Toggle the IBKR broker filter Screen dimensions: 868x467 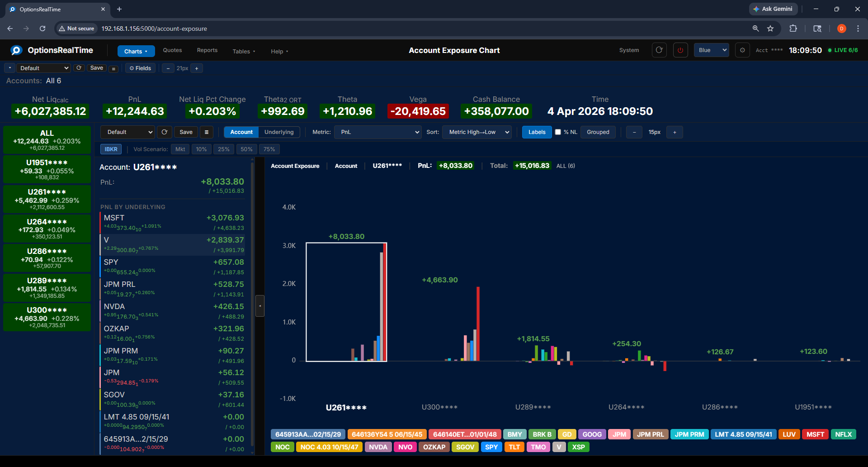point(111,149)
